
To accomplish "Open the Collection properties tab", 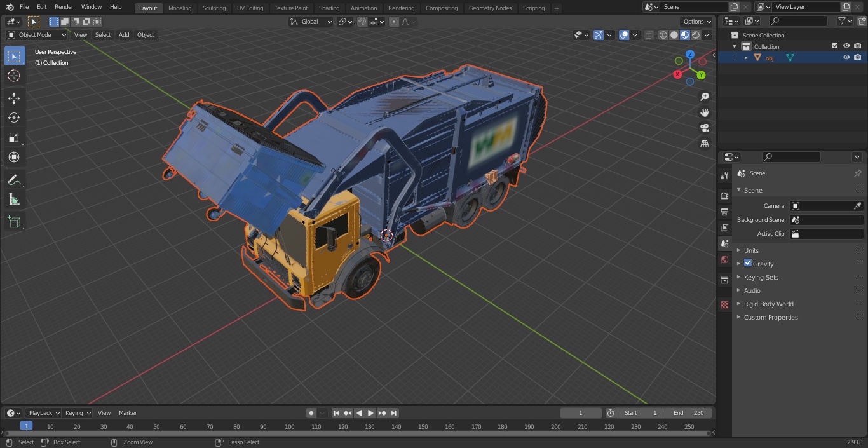I will [724, 280].
